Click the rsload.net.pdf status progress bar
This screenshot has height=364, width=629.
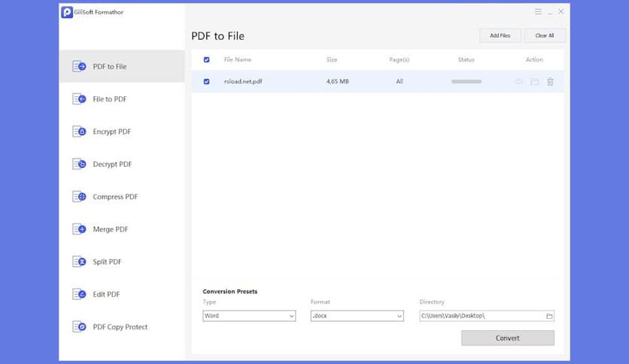(466, 81)
